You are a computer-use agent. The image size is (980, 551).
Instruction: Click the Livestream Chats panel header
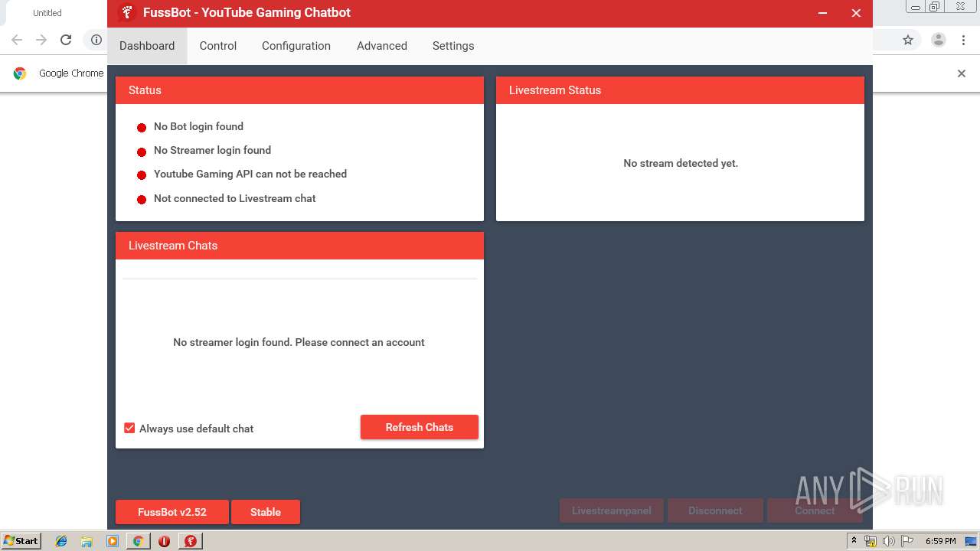299,246
